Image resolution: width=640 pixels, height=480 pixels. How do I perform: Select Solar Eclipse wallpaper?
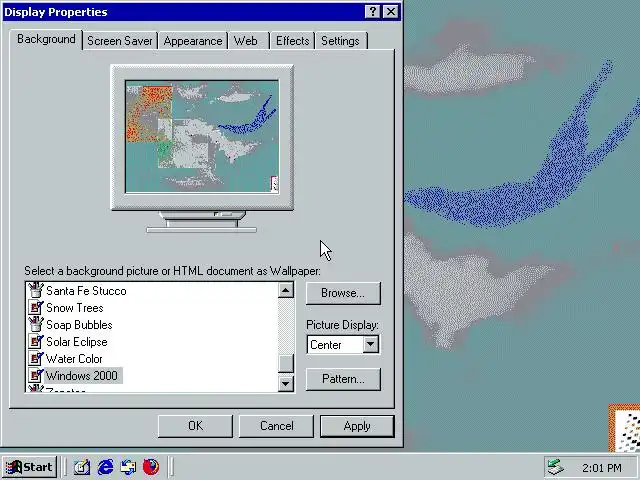(77, 342)
